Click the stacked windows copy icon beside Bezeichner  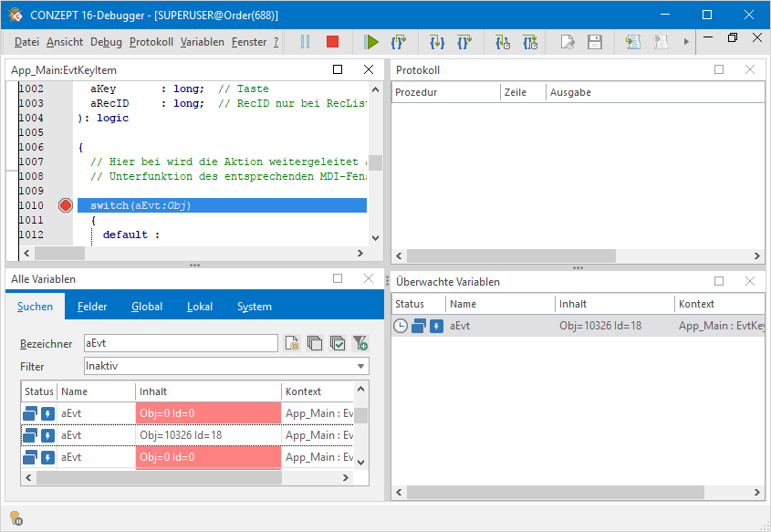tap(315, 343)
